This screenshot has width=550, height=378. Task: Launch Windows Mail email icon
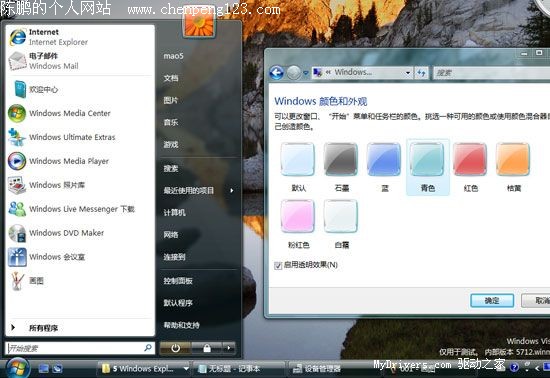point(18,61)
